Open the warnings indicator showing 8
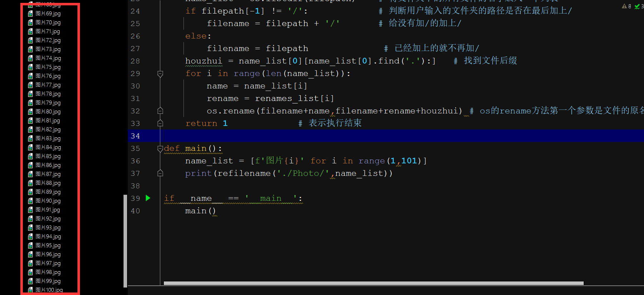 click(x=626, y=6)
